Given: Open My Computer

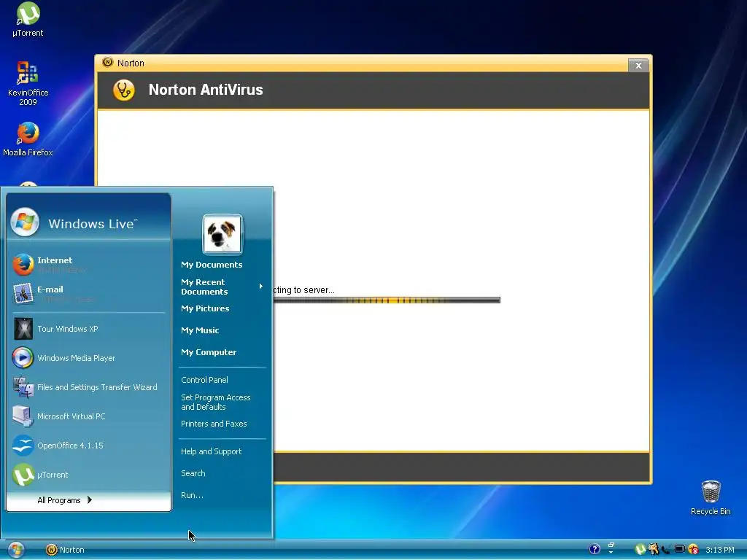Looking at the screenshot, I should pyautogui.click(x=209, y=352).
